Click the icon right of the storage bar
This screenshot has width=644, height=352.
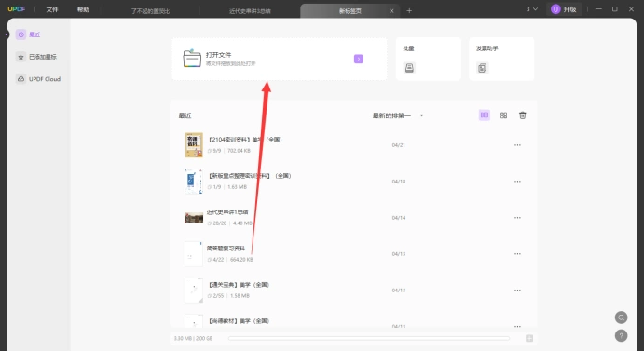click(x=529, y=338)
